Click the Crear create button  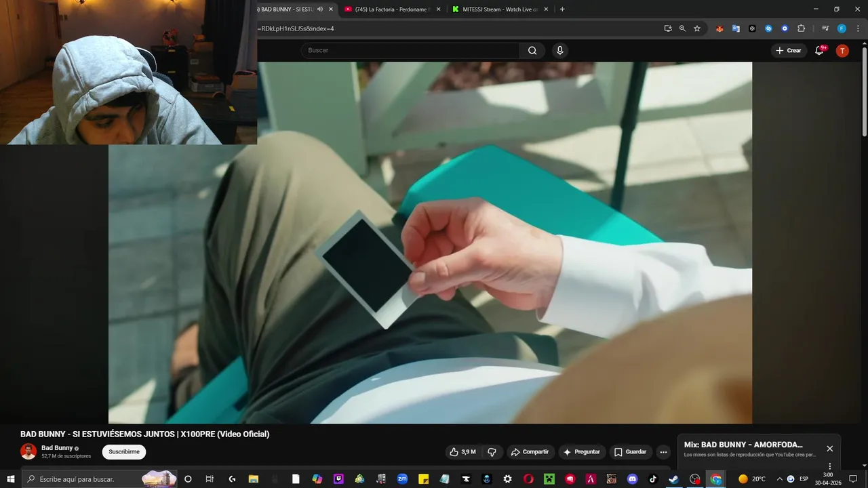(x=789, y=50)
